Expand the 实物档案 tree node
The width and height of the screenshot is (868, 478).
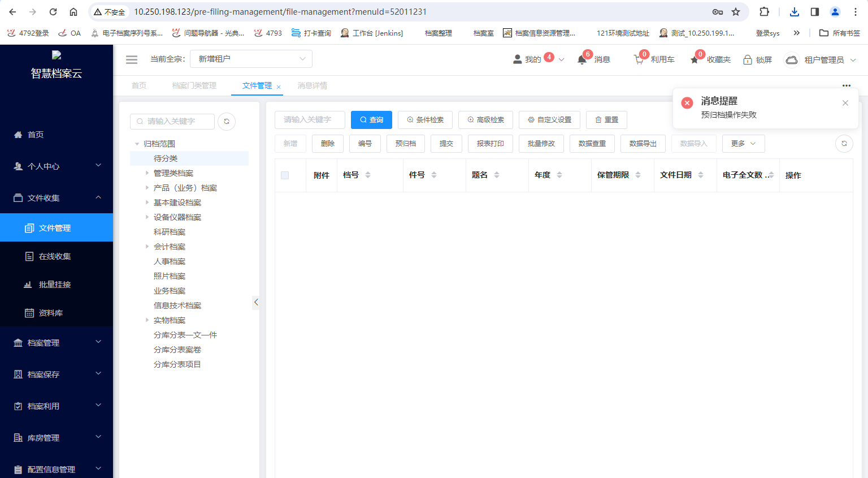point(147,320)
